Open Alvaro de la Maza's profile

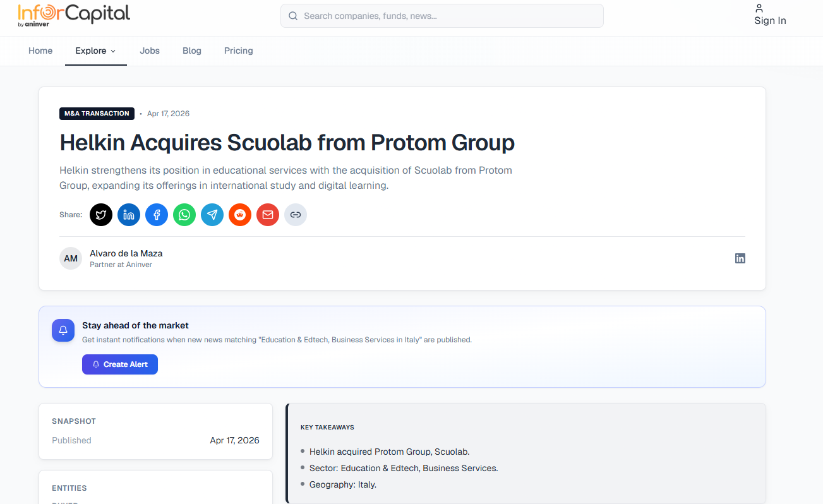tap(126, 253)
